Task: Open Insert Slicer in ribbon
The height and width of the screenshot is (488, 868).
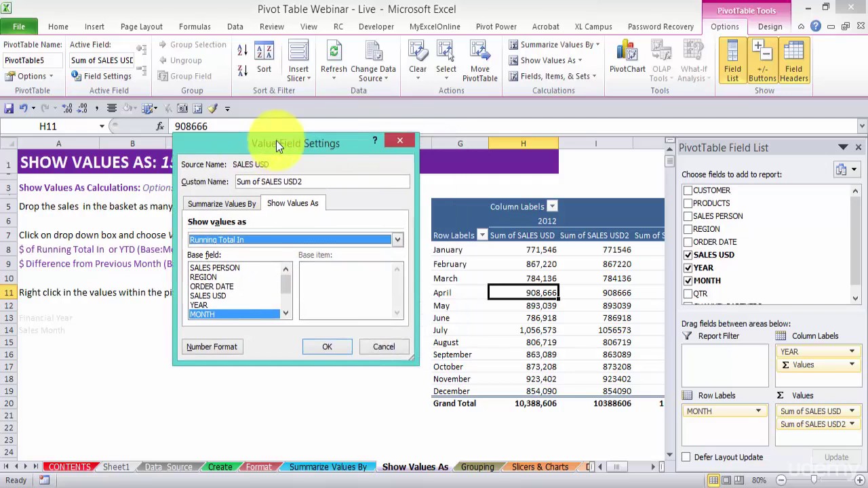Action: pos(298,62)
